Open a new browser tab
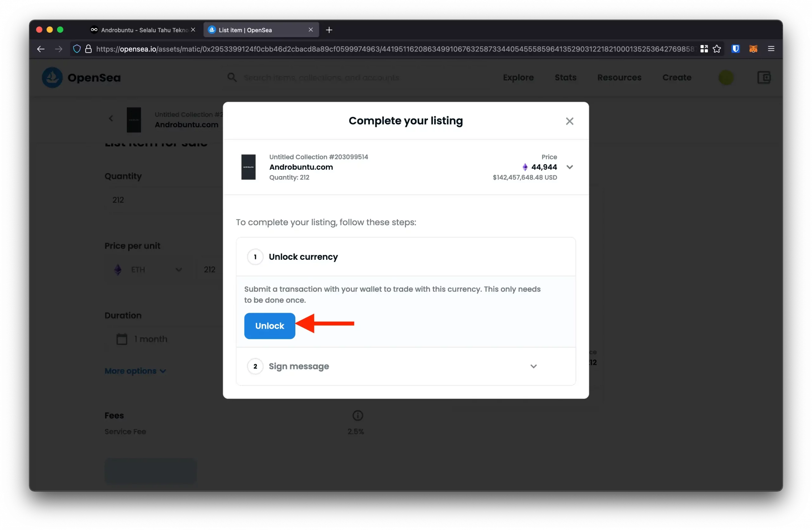 click(x=329, y=30)
